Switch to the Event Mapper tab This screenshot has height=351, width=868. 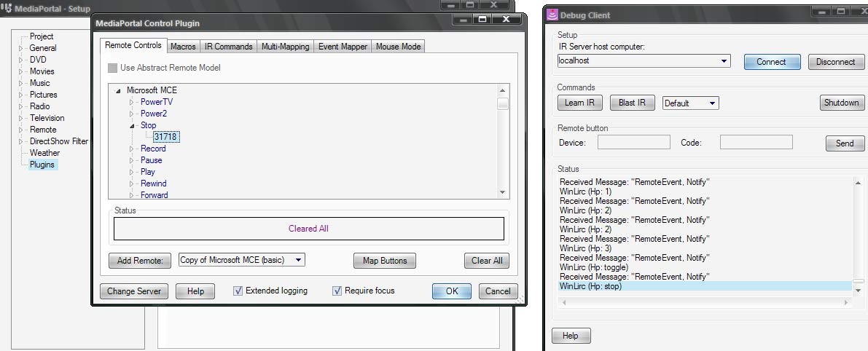point(343,47)
